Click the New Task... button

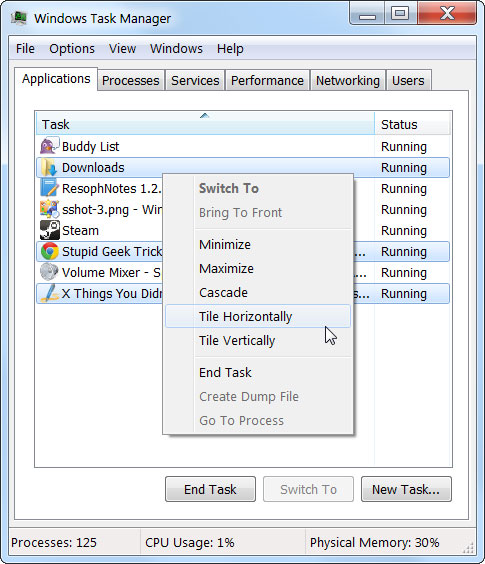point(406,489)
